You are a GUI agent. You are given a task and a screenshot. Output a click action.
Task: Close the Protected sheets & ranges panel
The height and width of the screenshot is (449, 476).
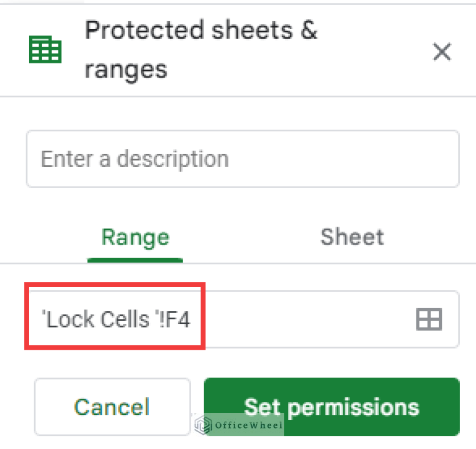coord(442,53)
